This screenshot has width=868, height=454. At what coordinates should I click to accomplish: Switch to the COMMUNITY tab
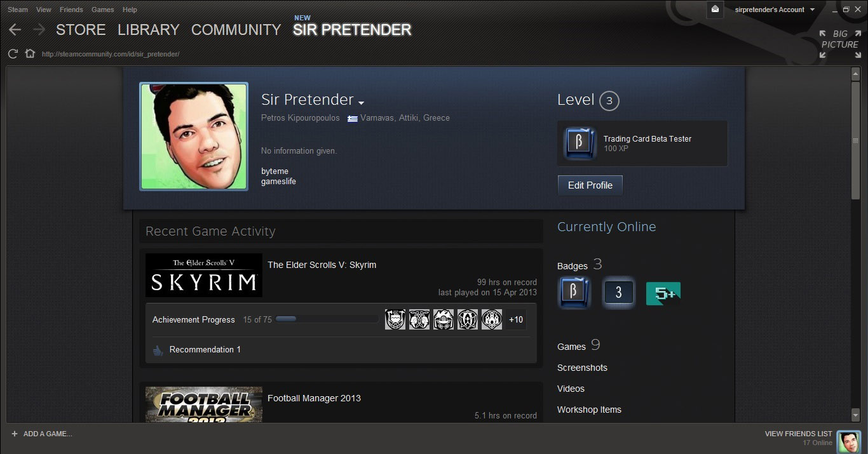tap(236, 30)
